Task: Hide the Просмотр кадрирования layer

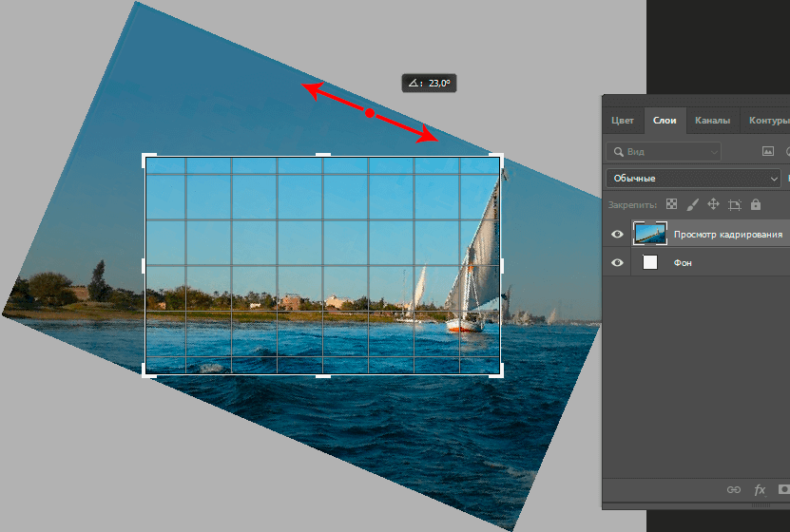Action: [618, 234]
